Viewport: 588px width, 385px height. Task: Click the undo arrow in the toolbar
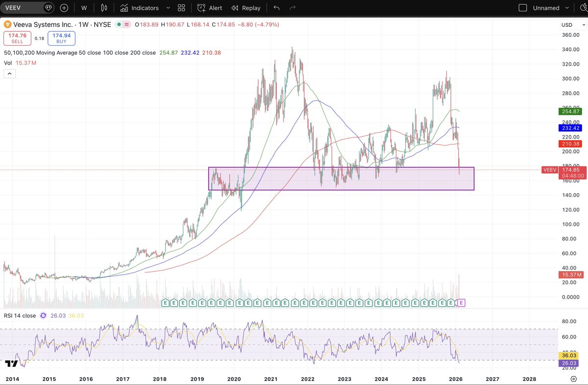(277, 8)
